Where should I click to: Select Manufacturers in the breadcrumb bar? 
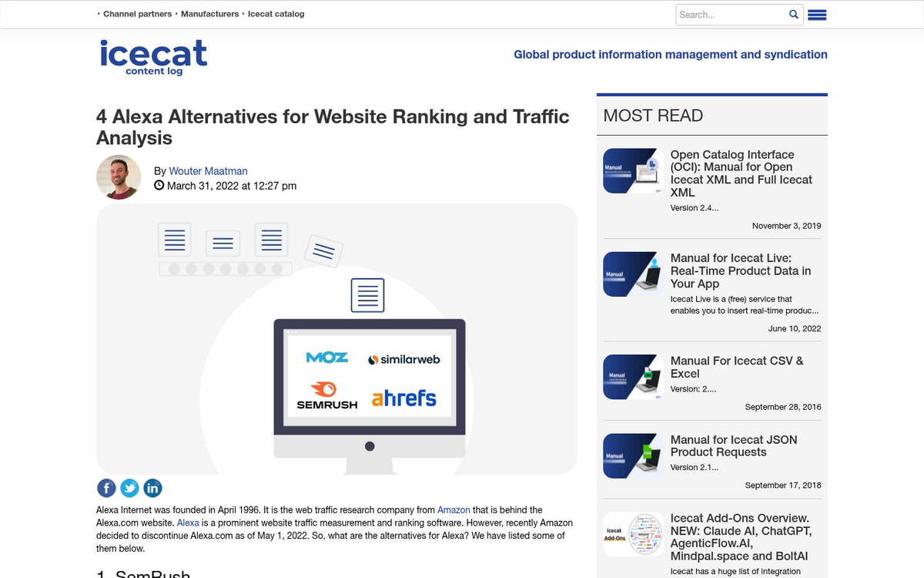(209, 13)
